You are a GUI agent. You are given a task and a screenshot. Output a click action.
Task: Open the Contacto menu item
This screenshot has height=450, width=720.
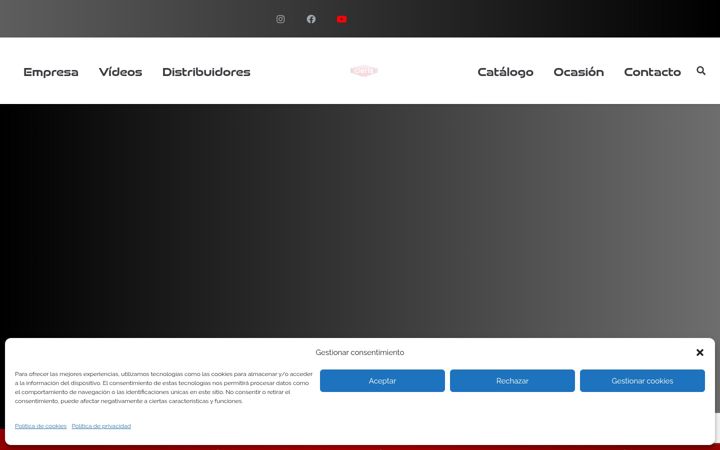[x=652, y=72]
